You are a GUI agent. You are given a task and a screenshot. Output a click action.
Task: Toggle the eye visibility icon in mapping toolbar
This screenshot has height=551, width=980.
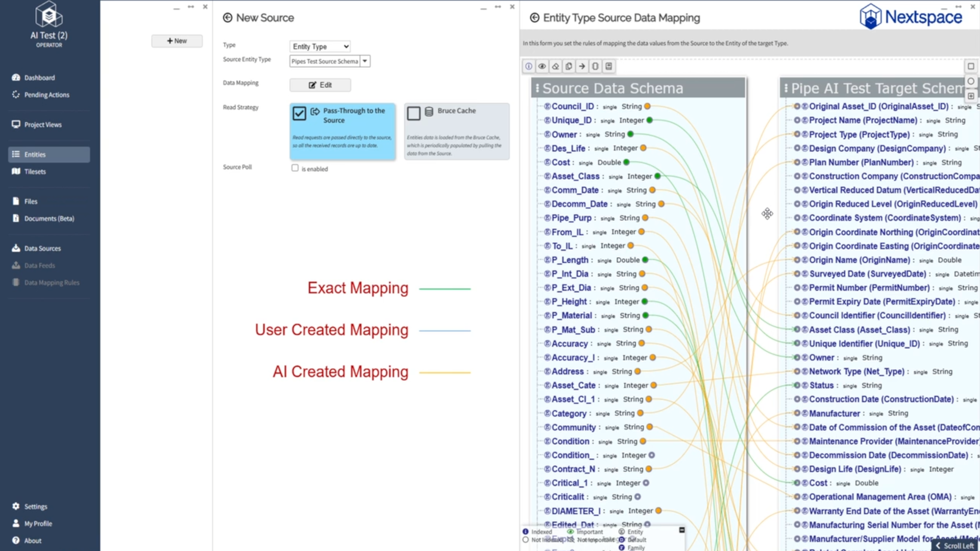[x=542, y=66]
